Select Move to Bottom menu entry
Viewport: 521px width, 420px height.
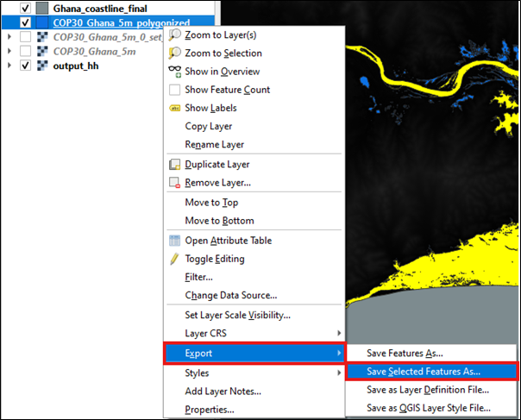coord(254,221)
